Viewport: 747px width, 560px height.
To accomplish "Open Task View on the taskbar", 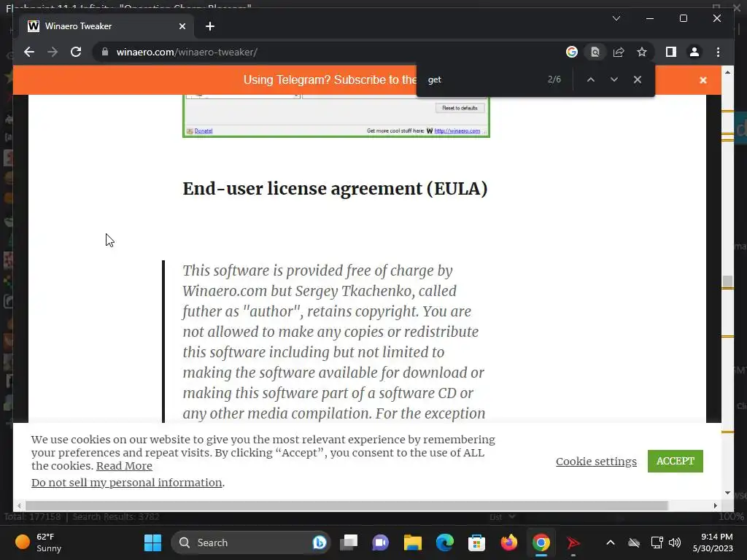I will [349, 542].
